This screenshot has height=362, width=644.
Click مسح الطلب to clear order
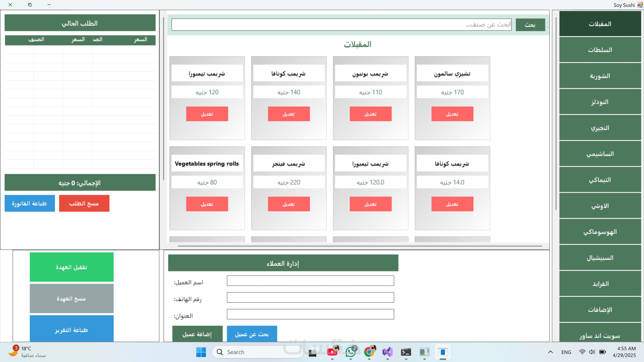click(84, 203)
